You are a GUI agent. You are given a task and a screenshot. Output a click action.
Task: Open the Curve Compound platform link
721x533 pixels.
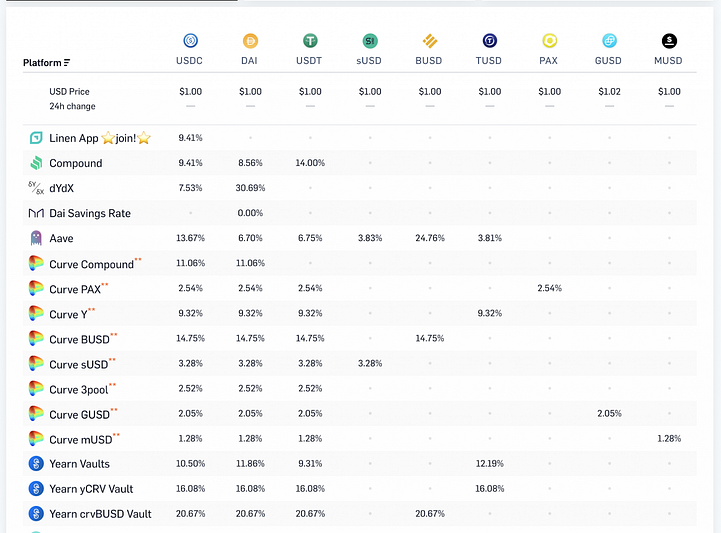click(x=92, y=264)
